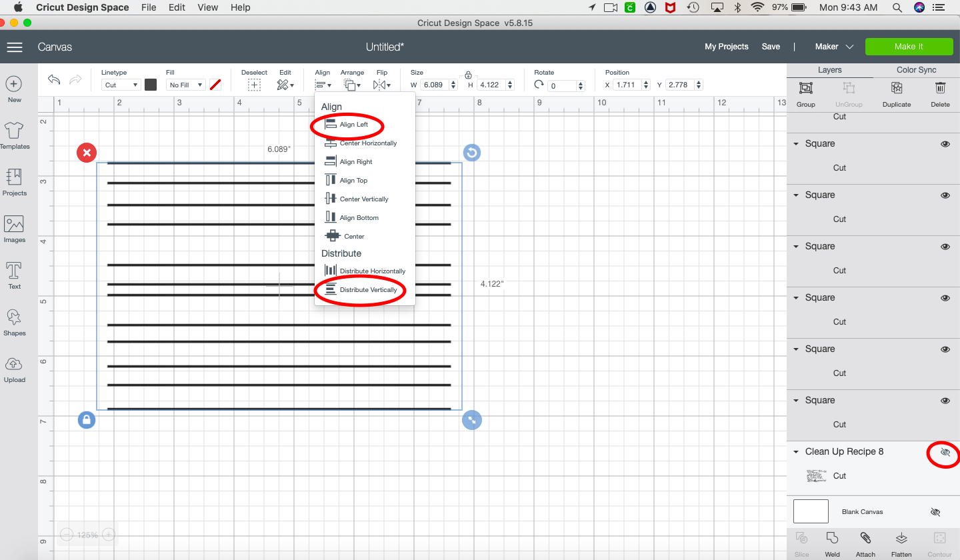Click the Blank Canvas white swatch

[811, 511]
